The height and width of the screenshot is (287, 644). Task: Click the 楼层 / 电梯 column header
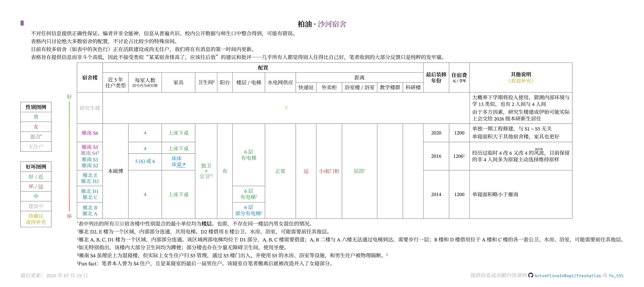point(249,82)
